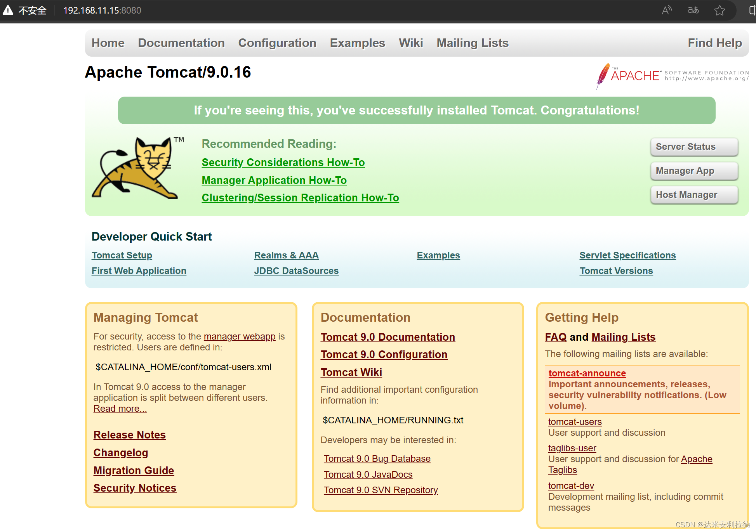The height and width of the screenshot is (532, 756).
Task: Open the Changelog link
Action: (121, 453)
